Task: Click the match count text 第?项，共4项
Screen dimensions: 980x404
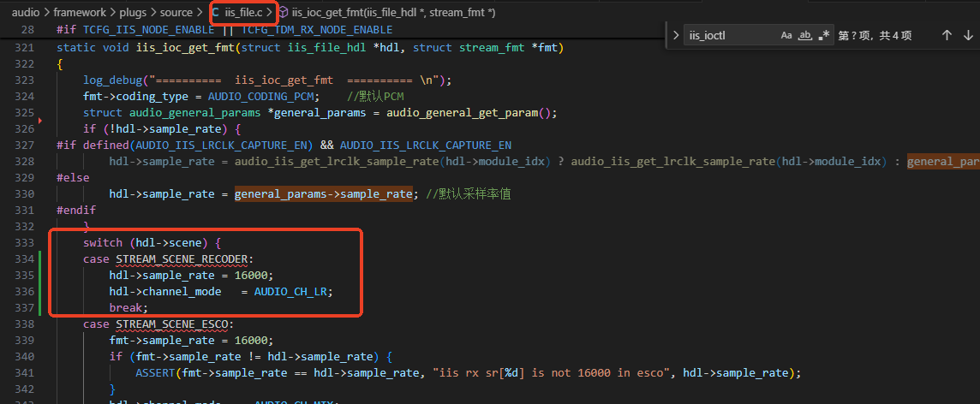Action: [875, 36]
